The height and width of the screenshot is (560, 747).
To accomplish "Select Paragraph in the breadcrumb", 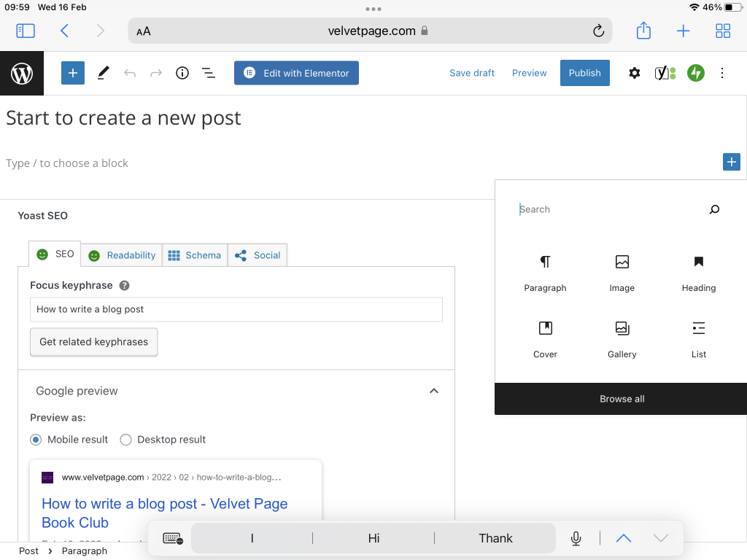I will click(85, 551).
